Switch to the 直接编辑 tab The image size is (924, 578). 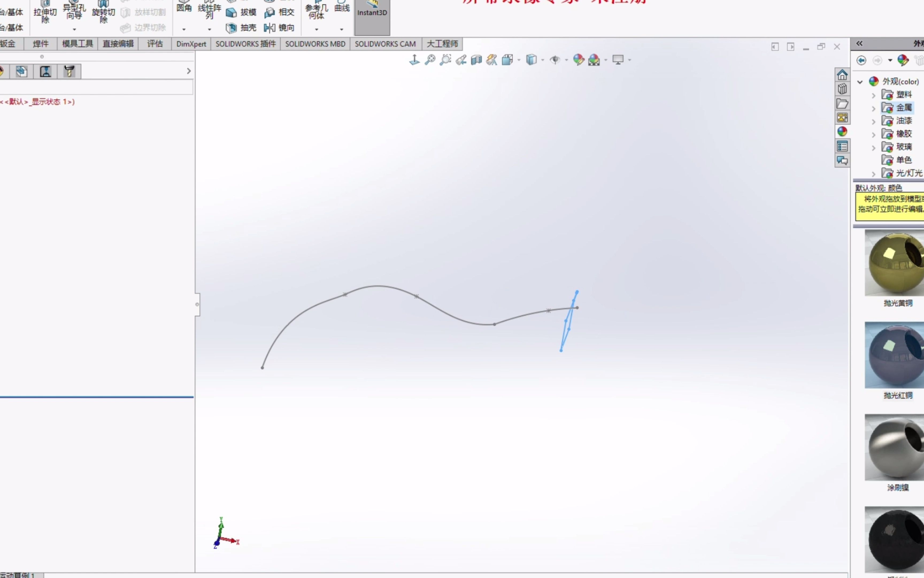[118, 44]
